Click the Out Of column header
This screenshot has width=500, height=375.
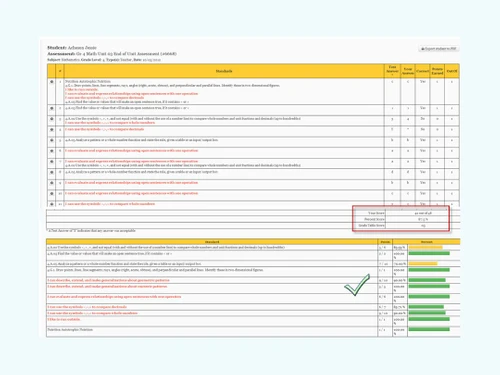tap(452, 71)
